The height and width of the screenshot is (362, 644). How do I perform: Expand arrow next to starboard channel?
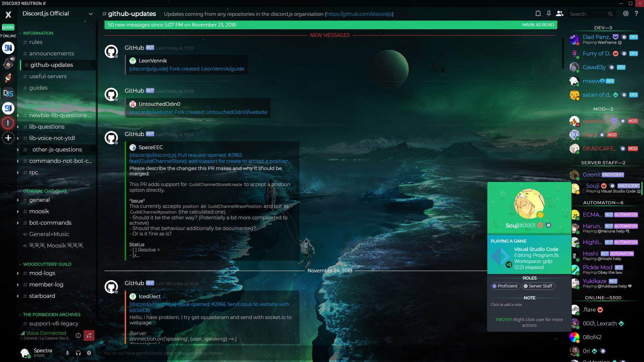click(x=18, y=296)
